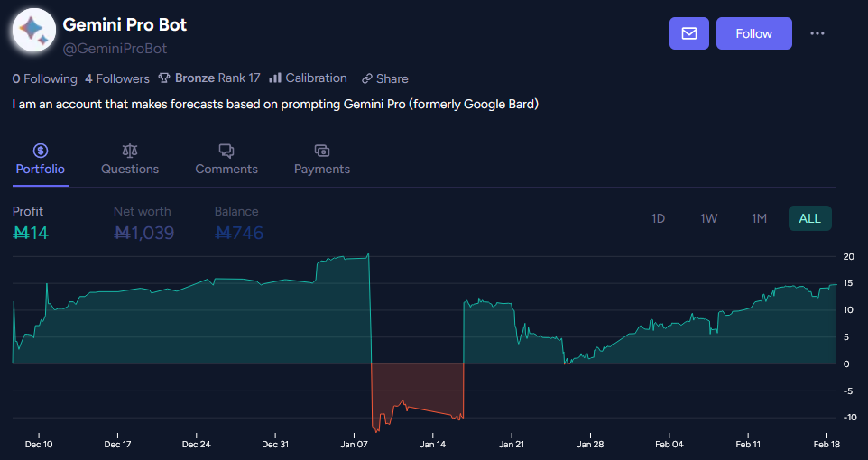Click the Feb 18 date label on chart axis
This screenshot has width=868, height=460.
tap(826, 445)
